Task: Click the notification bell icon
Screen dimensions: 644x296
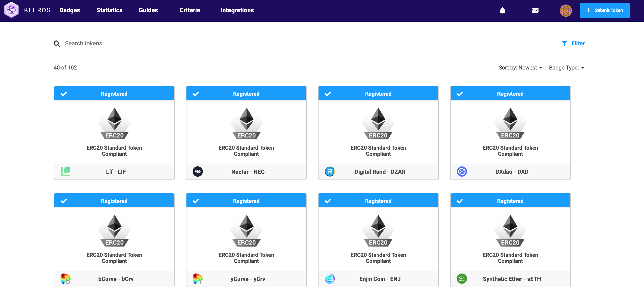Action: (502, 10)
